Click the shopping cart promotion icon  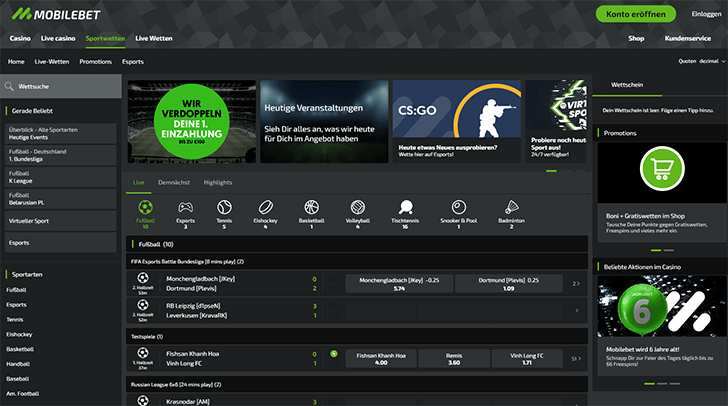tap(662, 169)
